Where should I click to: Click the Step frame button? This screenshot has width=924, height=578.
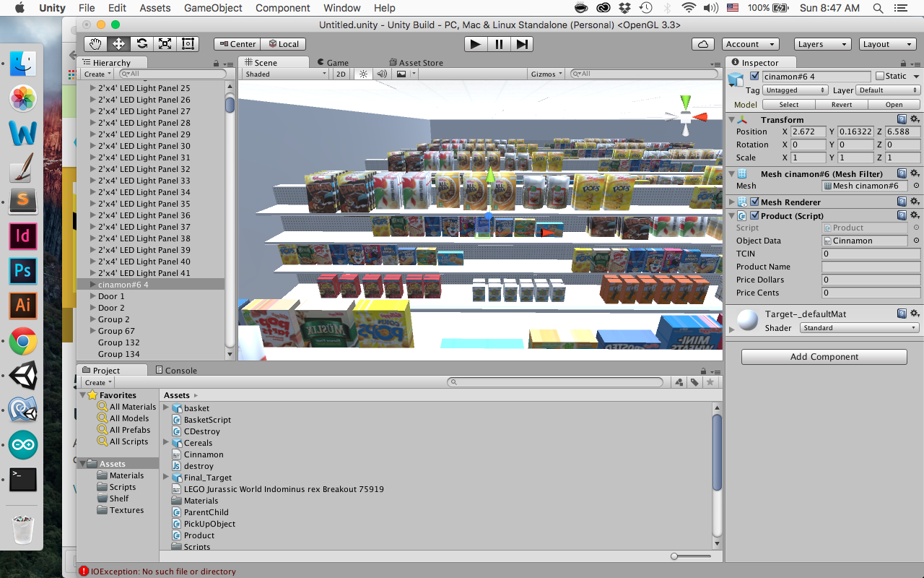[521, 44]
